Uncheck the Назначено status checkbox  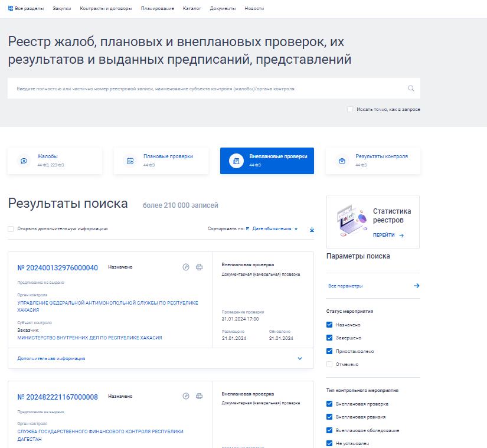pos(329,324)
